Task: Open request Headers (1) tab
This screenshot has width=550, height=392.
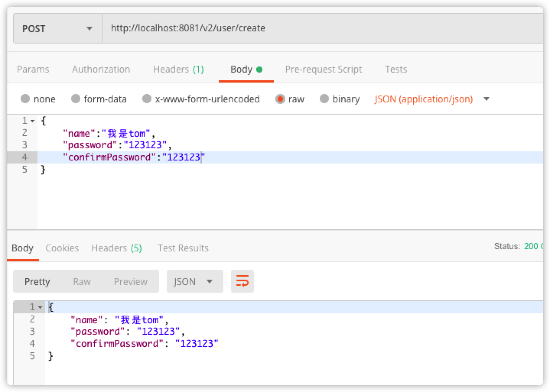Action: click(178, 69)
